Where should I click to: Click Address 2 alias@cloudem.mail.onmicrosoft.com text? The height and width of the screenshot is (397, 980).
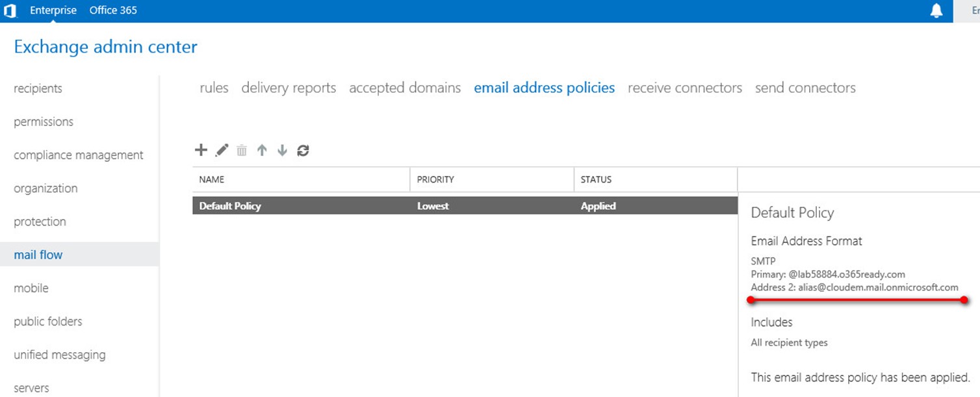tap(855, 287)
